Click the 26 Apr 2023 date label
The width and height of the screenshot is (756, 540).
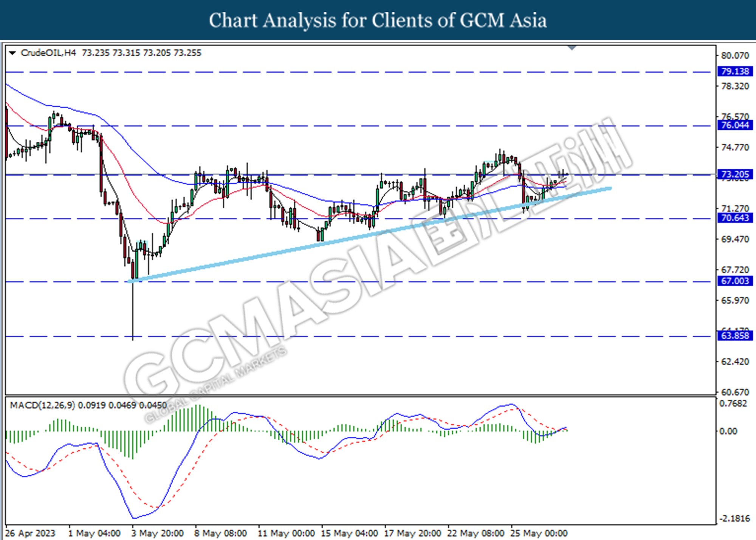(x=30, y=533)
